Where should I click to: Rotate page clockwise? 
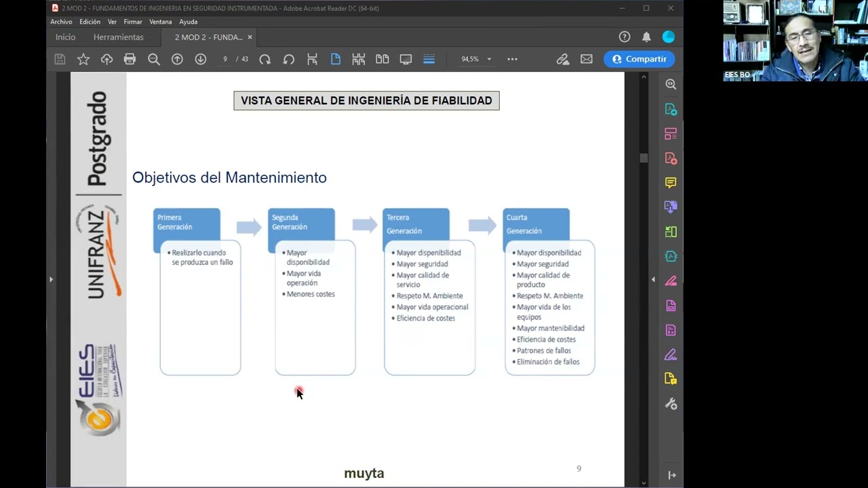(265, 59)
